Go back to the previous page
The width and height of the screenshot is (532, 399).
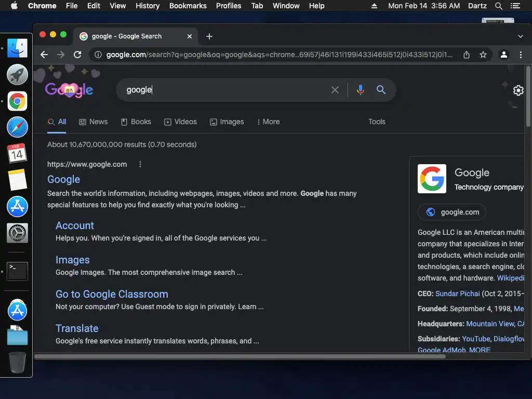pyautogui.click(x=44, y=55)
